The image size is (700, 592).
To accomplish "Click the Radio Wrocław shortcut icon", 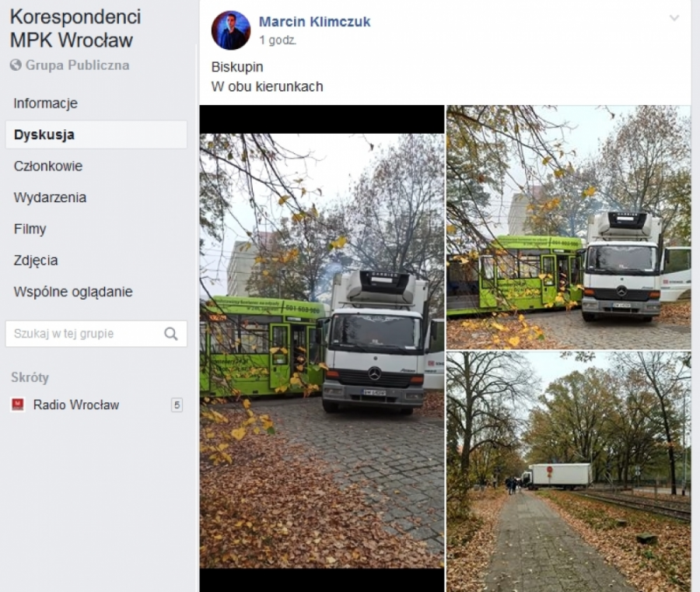I will pyautogui.click(x=18, y=405).
